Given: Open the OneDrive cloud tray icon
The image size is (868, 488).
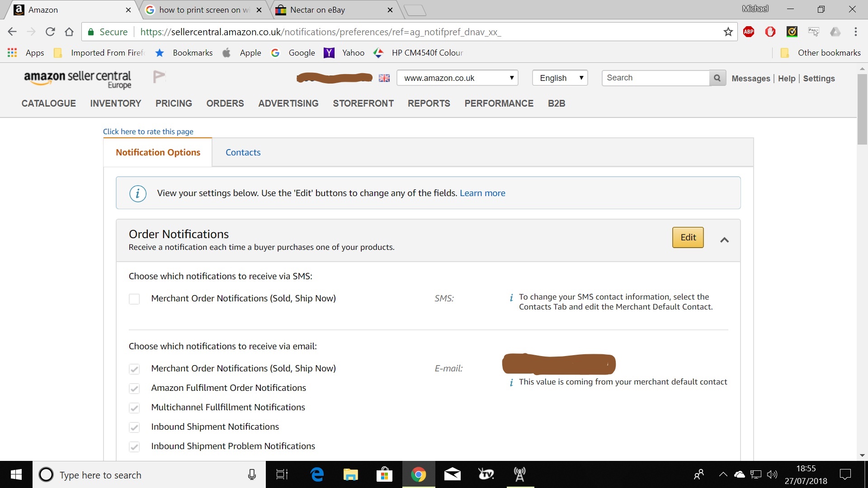Looking at the screenshot, I should [740, 474].
